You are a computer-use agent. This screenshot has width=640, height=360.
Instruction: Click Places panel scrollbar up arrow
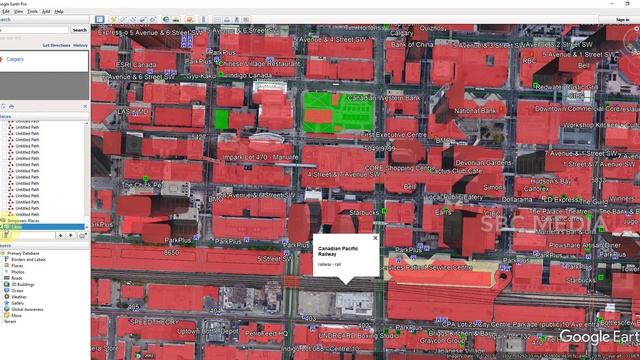[87, 124]
